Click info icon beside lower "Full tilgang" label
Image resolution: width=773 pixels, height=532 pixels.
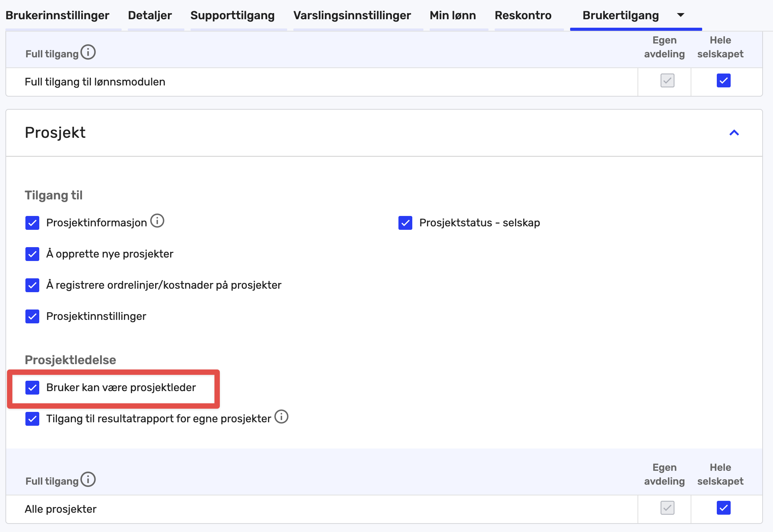[x=89, y=479]
